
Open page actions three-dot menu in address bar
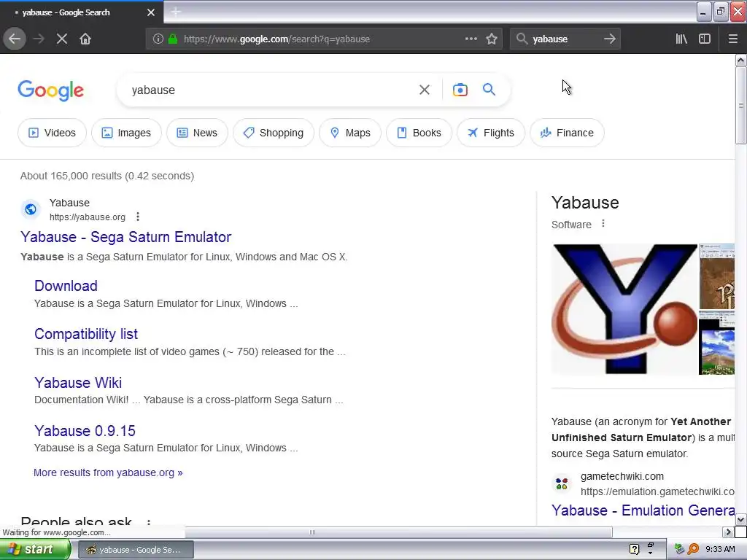(471, 39)
